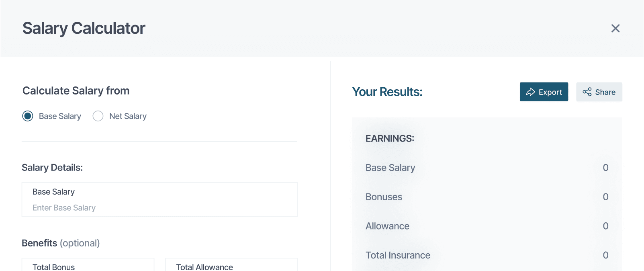
Task: Click the Total Allowance field
Action: tap(231, 266)
